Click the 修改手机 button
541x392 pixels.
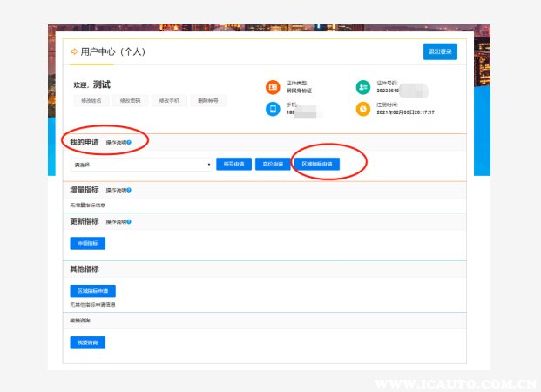tap(168, 101)
